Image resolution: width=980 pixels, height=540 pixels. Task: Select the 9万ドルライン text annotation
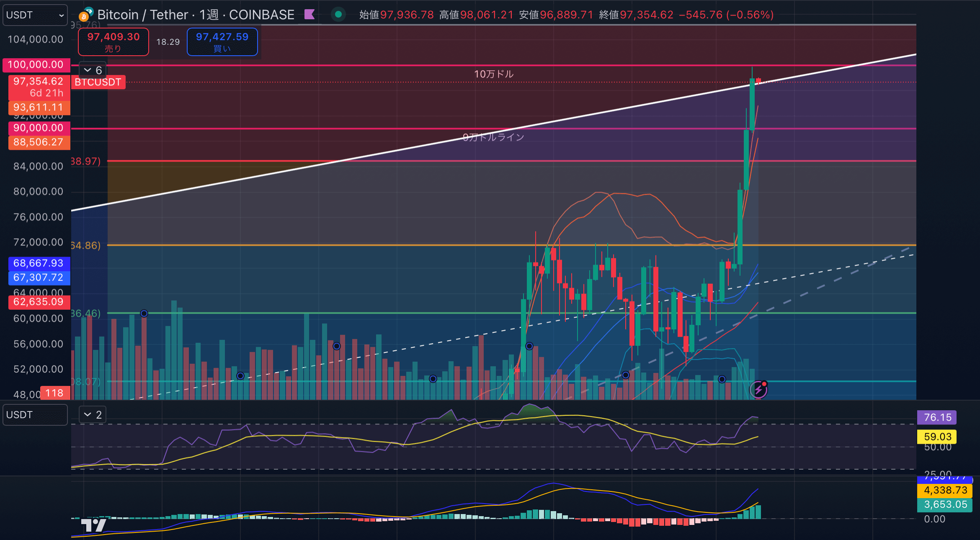[493, 137]
